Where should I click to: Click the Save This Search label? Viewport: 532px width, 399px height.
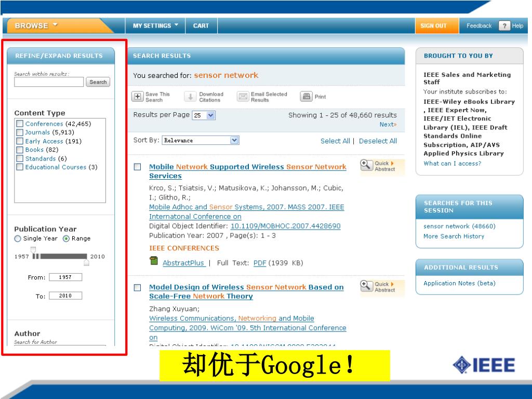[x=157, y=97]
